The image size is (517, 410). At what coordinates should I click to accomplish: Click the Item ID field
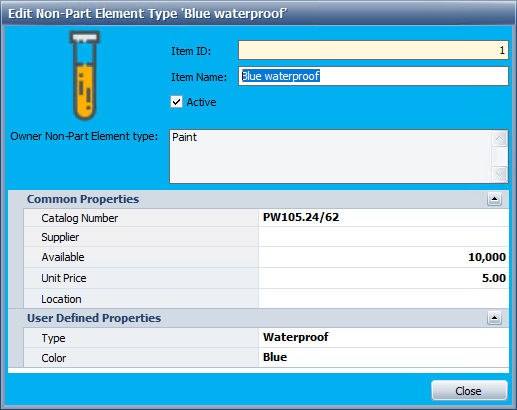373,50
